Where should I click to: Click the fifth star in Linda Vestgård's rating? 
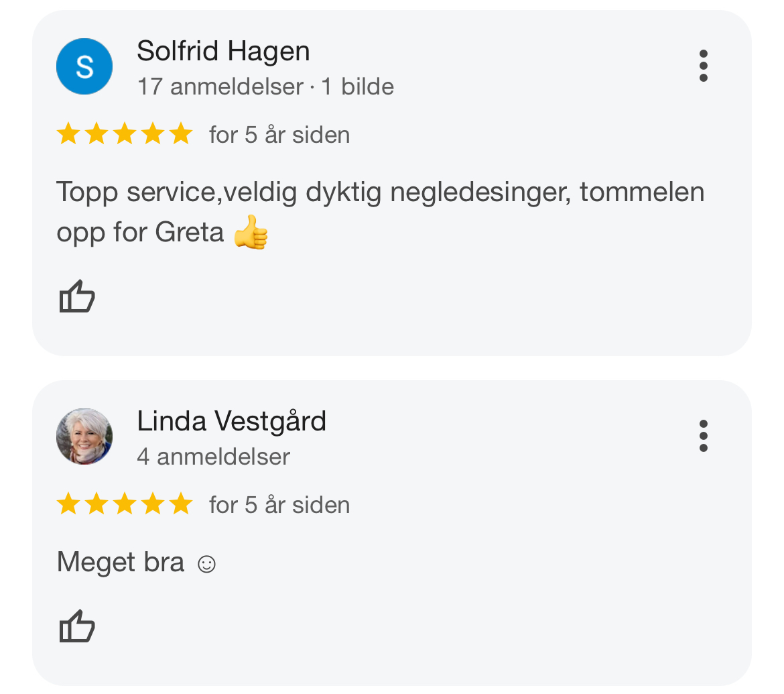click(x=181, y=504)
